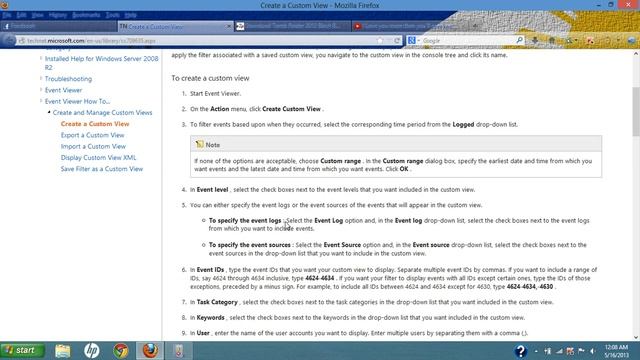Screen dimensions: 640x360
Task: Open File Explorer from the taskbar
Action: (x=63, y=351)
